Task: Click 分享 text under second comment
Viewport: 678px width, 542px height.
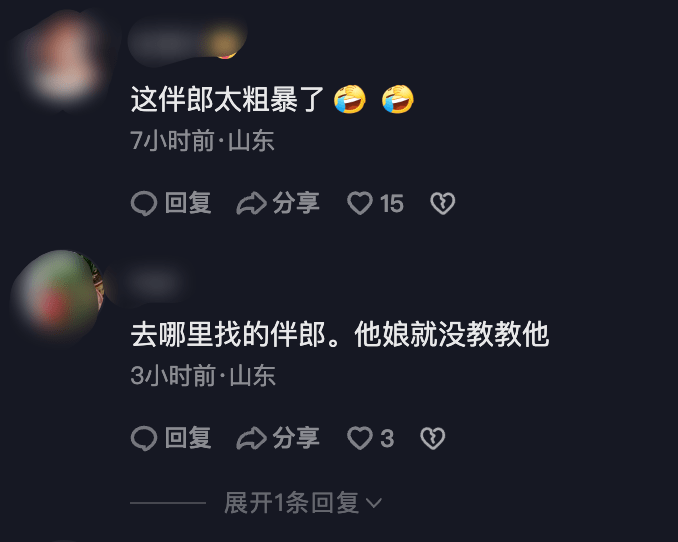Action: click(x=296, y=438)
